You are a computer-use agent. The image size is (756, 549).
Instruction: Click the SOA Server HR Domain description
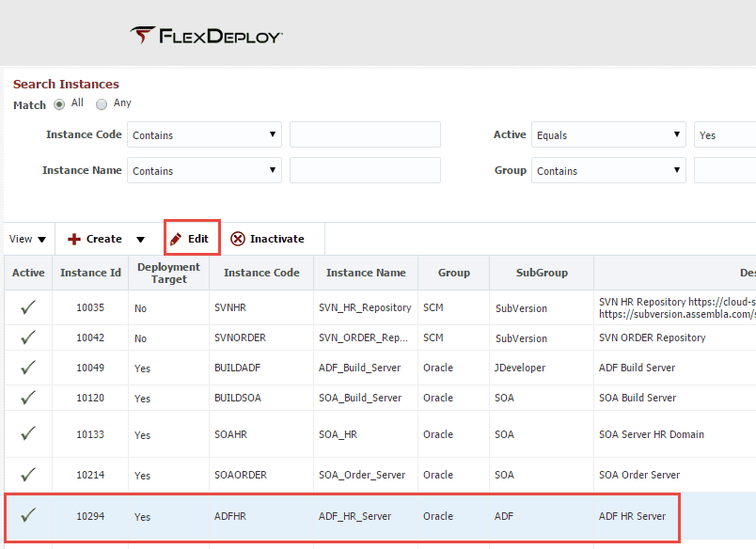[x=652, y=434]
